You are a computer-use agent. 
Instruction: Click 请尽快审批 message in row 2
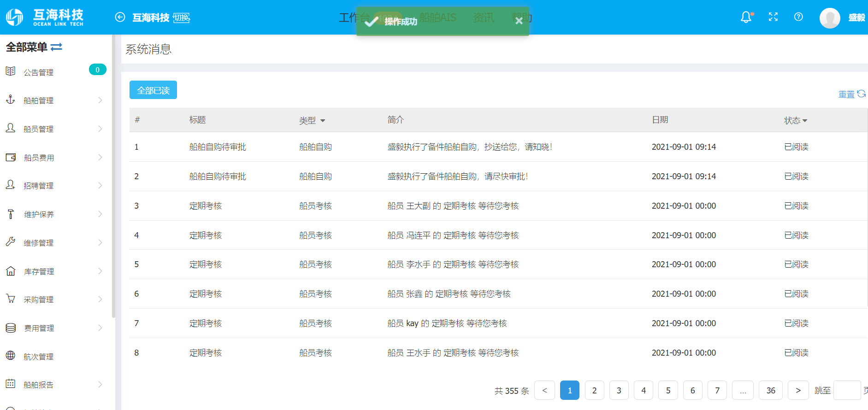pos(458,176)
